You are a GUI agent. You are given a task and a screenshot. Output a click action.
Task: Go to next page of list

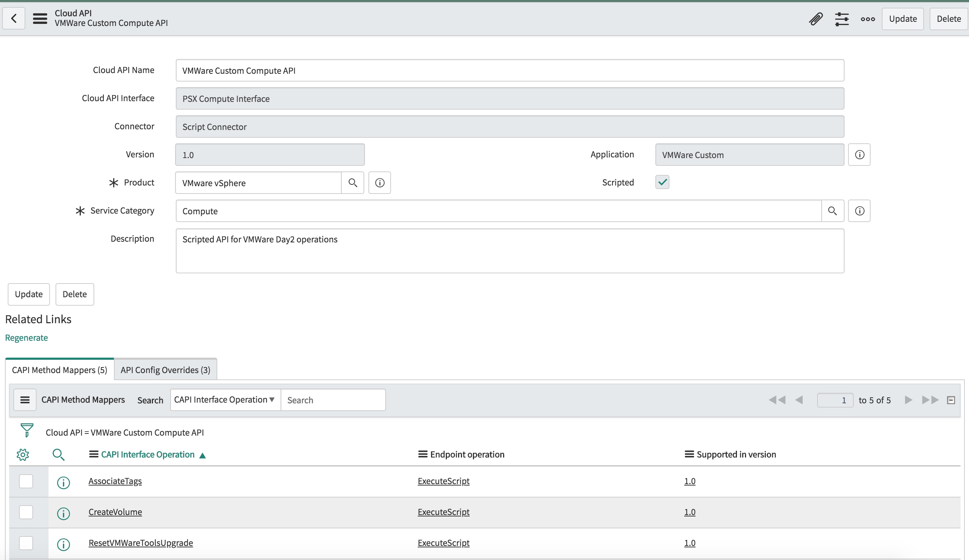pyautogui.click(x=908, y=400)
